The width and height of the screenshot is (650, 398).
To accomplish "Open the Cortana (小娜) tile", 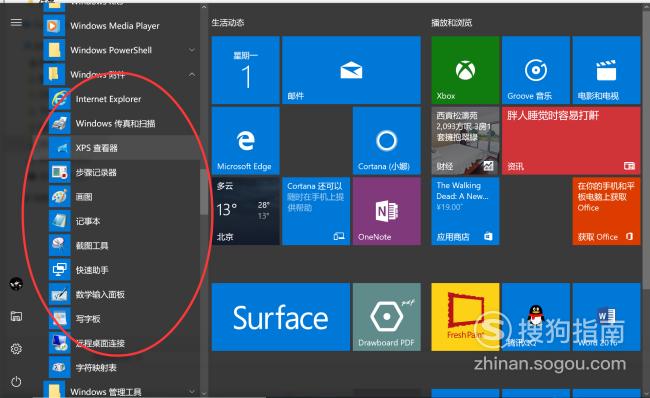I will [386, 141].
